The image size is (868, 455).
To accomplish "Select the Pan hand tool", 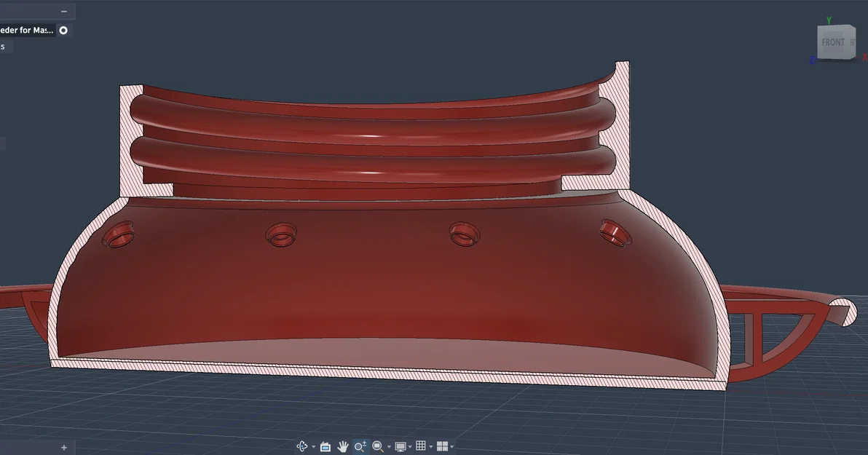I will pos(343,446).
